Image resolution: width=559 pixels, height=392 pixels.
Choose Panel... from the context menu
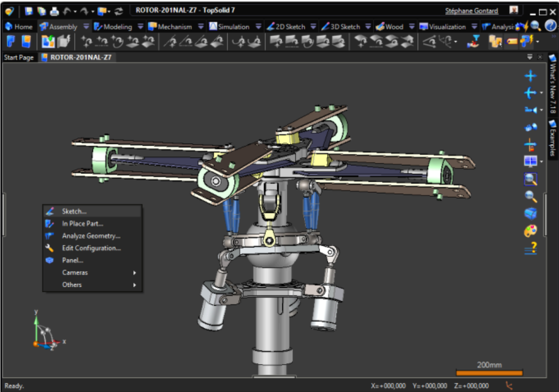[92, 260]
